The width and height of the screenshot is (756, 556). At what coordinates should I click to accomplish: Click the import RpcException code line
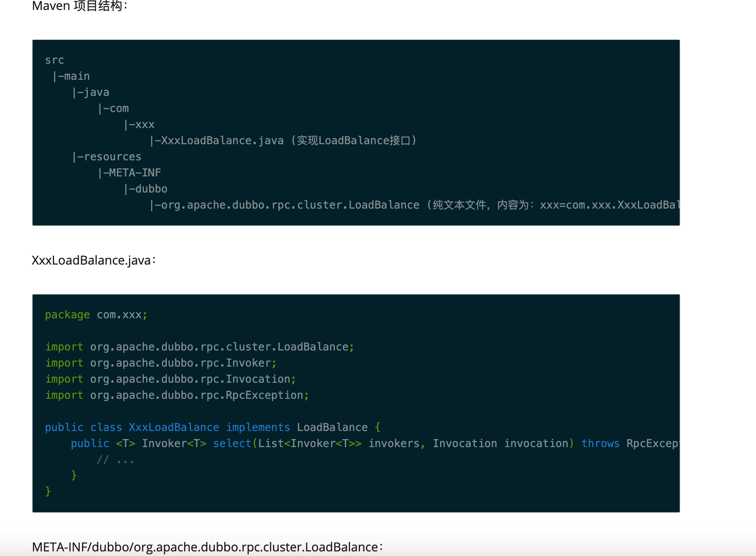(177, 395)
